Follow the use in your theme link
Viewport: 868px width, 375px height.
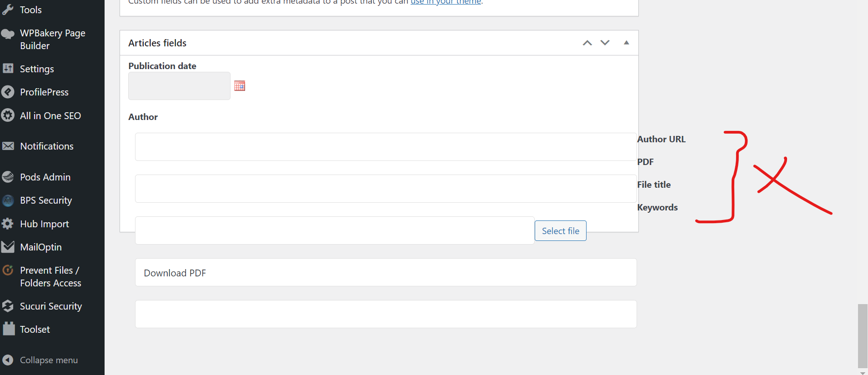pyautogui.click(x=445, y=2)
